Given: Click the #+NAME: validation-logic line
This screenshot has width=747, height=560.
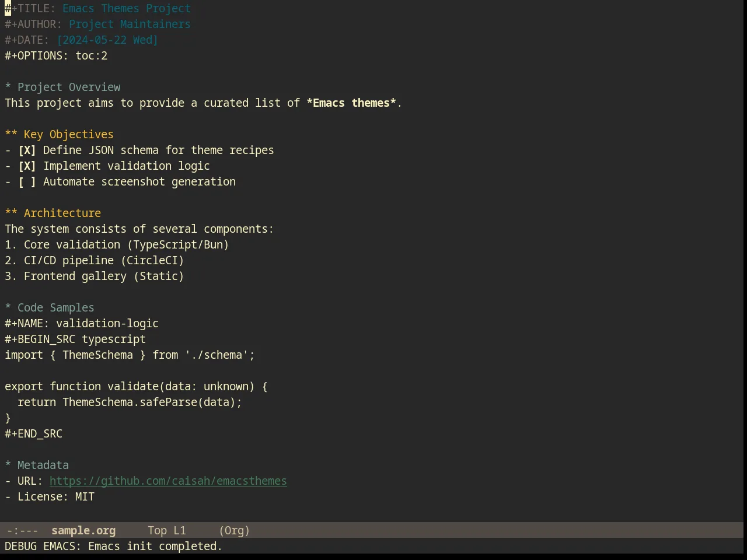Looking at the screenshot, I should pos(82,324).
